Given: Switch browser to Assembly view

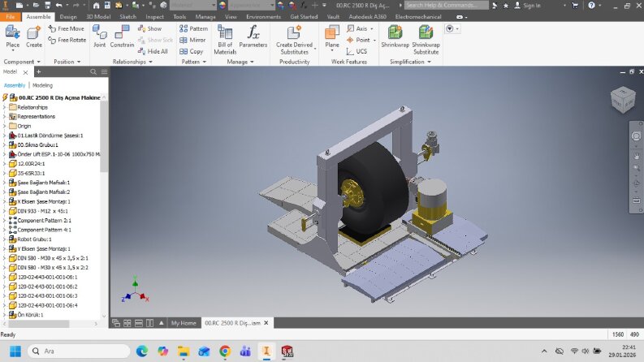Looking at the screenshot, I should (15, 85).
